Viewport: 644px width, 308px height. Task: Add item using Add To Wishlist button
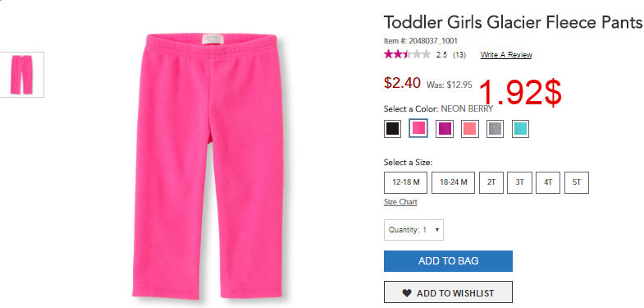pyautogui.click(x=448, y=293)
